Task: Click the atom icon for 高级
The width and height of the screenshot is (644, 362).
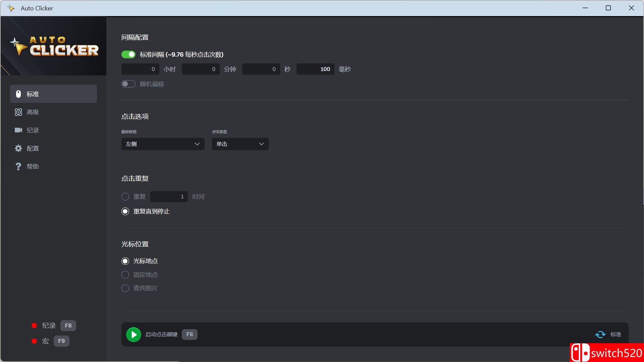Action: 18,112
